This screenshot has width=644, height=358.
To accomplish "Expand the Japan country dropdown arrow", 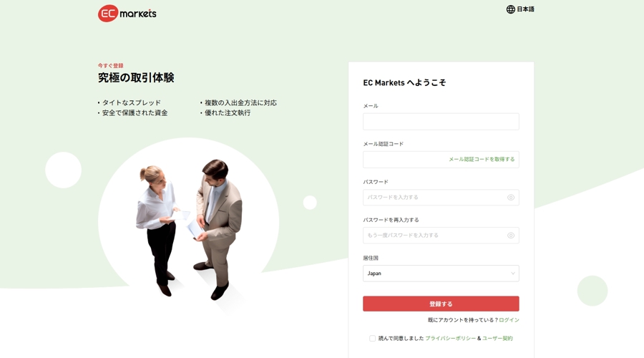I will click(x=512, y=274).
